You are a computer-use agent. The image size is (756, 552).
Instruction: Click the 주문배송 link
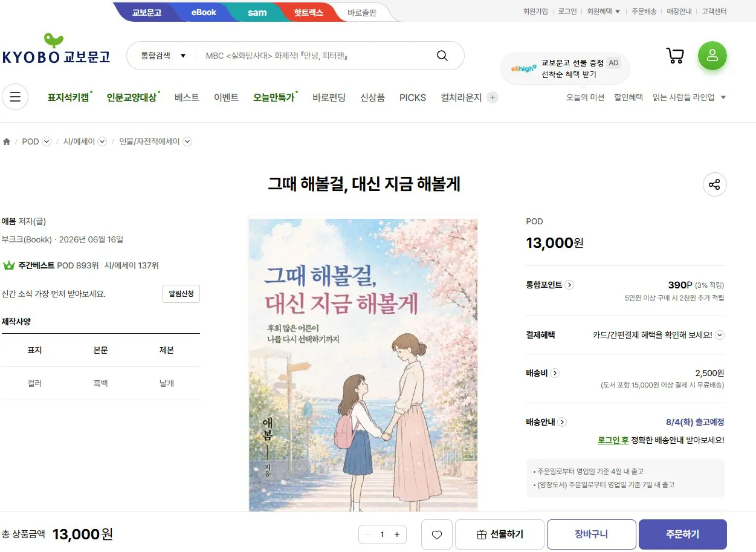pos(644,11)
